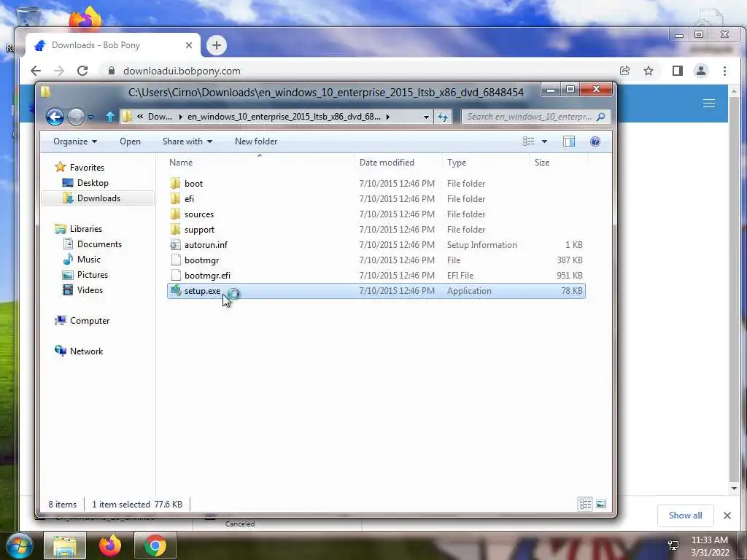
Task: Select the support folder icon
Action: (x=175, y=230)
